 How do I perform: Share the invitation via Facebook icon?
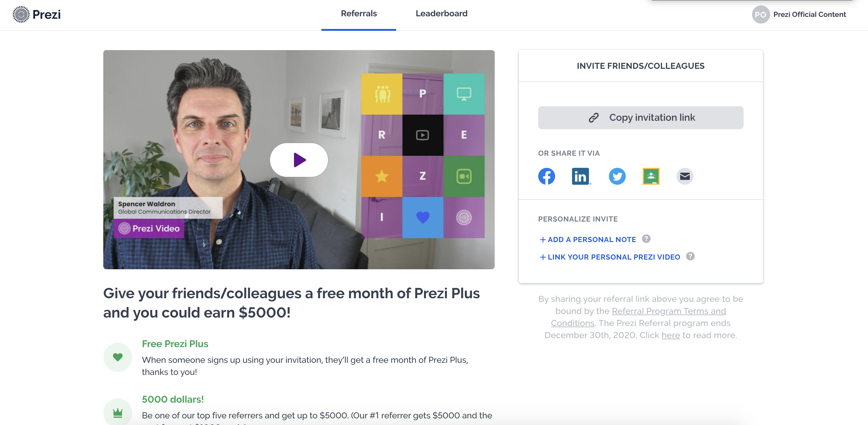[546, 176]
